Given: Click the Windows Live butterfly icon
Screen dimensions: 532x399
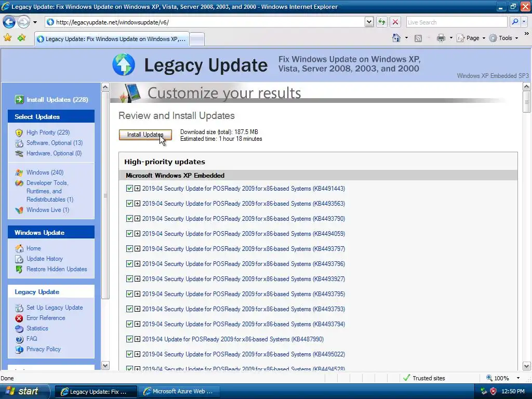Looking at the screenshot, I should (x=19, y=210).
